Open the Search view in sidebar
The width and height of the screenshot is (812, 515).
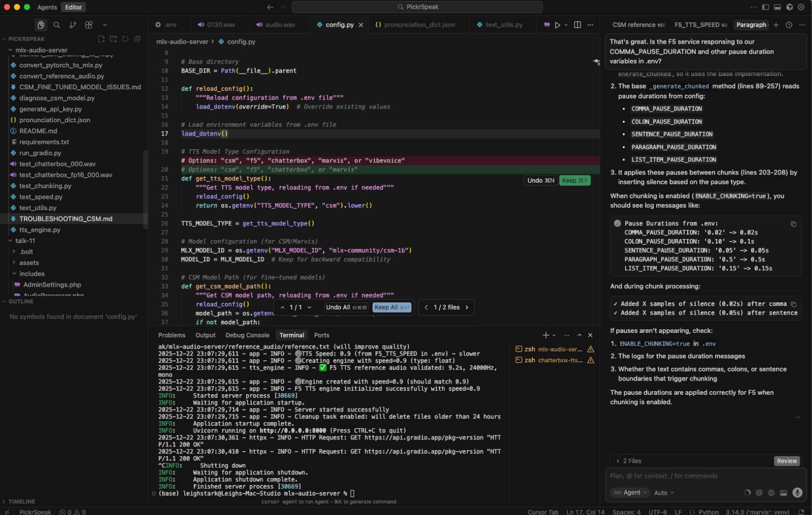tap(57, 25)
